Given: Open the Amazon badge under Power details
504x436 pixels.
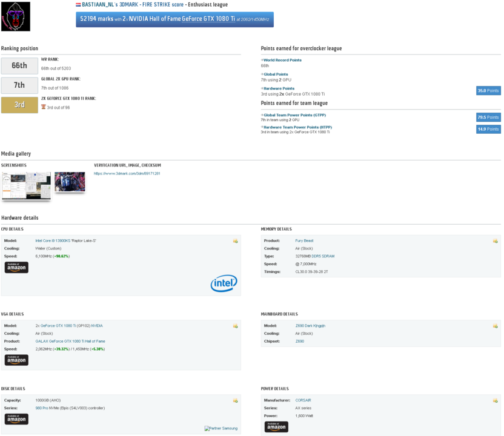Looking at the screenshot, I should (276, 427).
